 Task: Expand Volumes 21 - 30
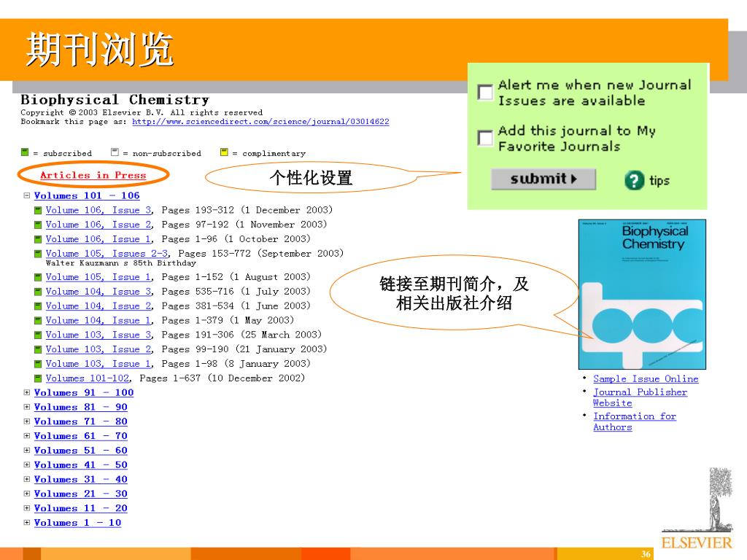pos(27,494)
